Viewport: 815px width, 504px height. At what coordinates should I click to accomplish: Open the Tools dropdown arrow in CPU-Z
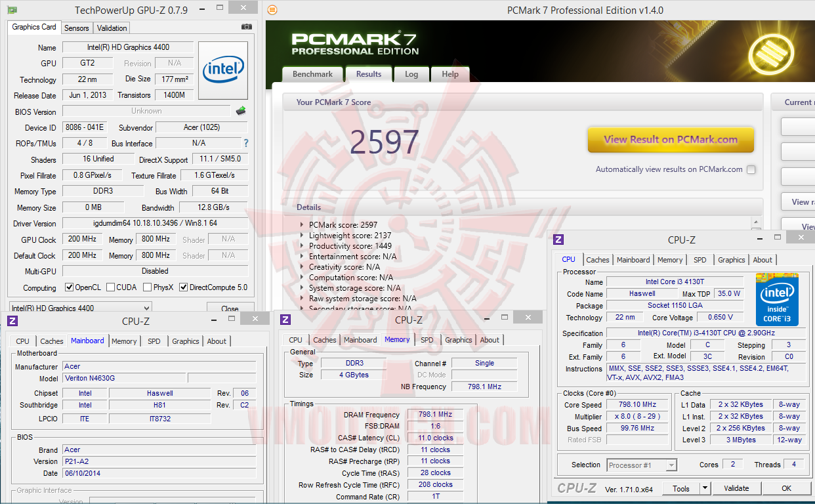[x=705, y=488]
